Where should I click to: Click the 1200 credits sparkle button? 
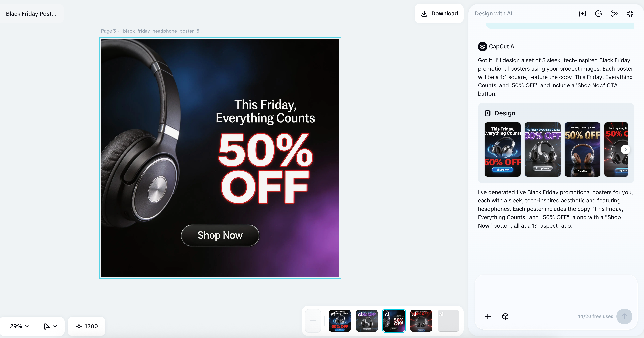[87, 326]
